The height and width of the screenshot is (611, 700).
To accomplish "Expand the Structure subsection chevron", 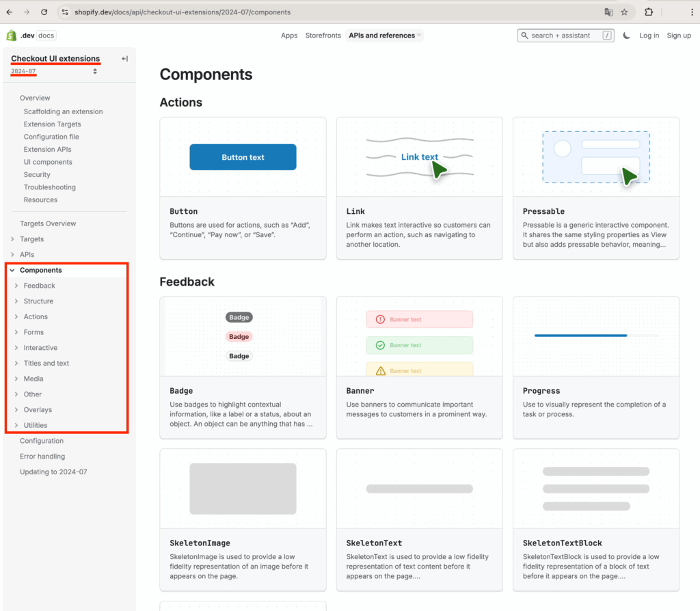I will 16,301.
